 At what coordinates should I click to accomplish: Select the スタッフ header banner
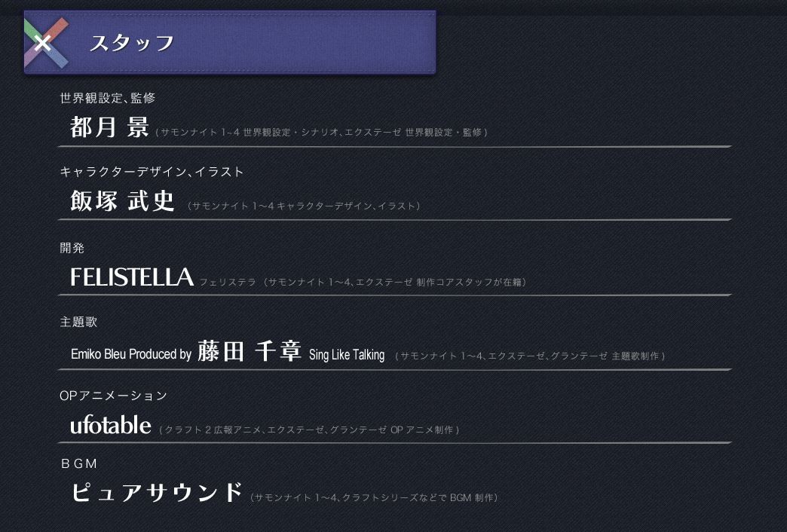(230, 42)
